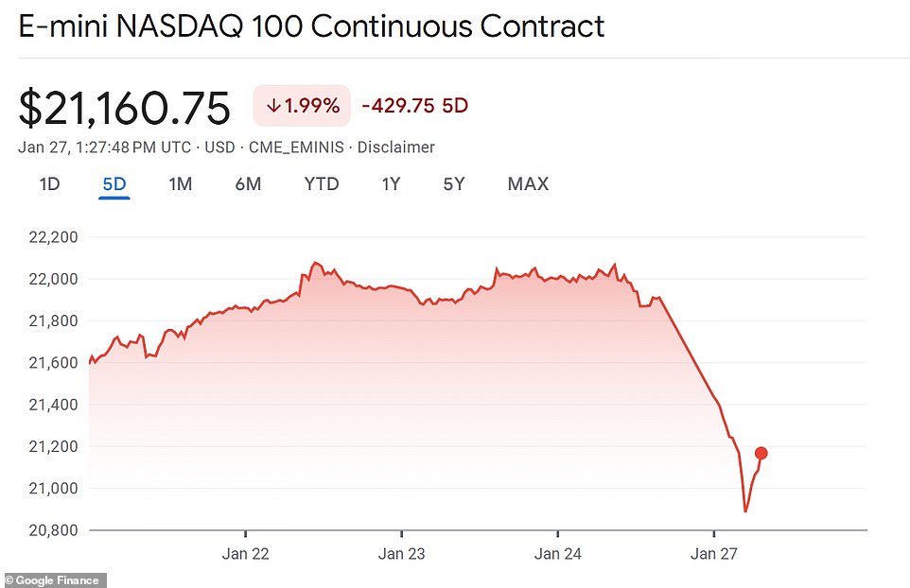Open the YTD chart view
This screenshot has width=910, height=588.
pyautogui.click(x=321, y=184)
